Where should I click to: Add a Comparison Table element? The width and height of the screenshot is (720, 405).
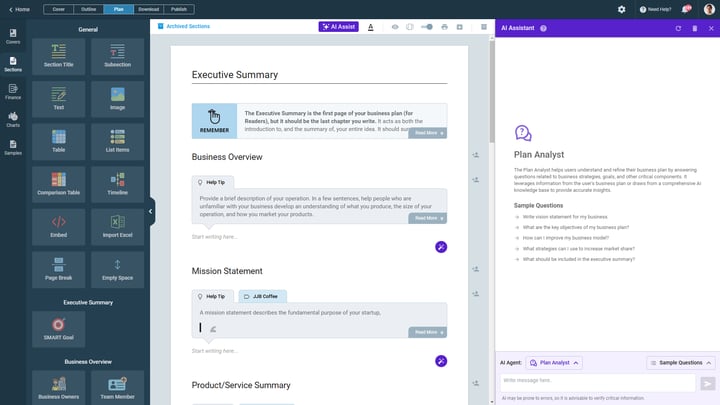coord(58,184)
